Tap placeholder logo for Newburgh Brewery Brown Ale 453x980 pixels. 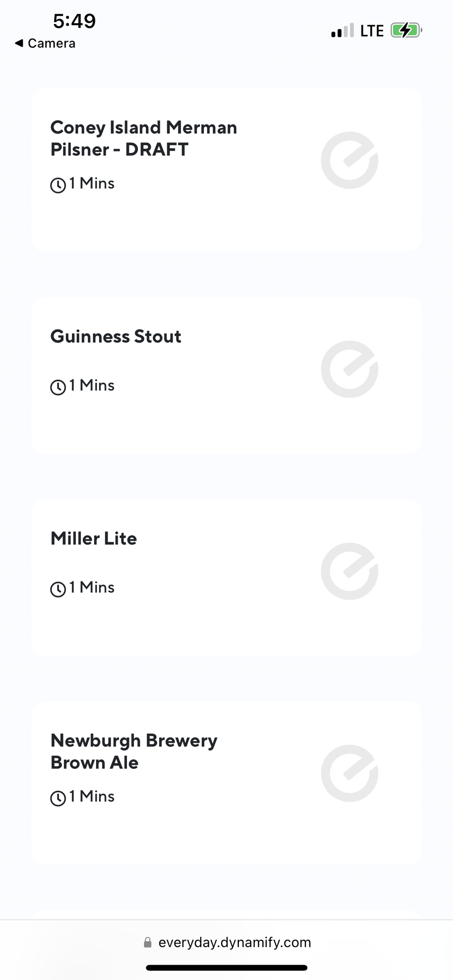pos(350,773)
